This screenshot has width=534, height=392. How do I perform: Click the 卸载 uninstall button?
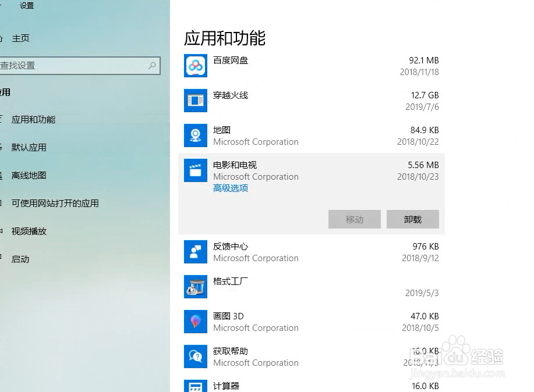pyautogui.click(x=413, y=219)
